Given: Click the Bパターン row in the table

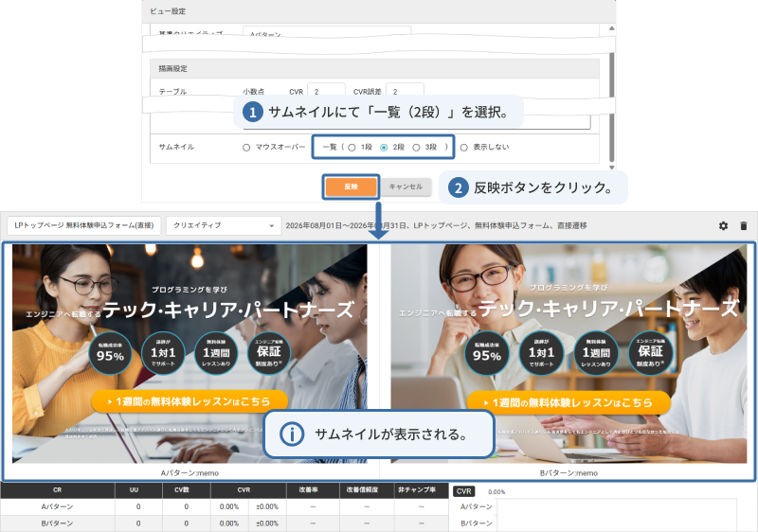Looking at the screenshot, I should pos(225,523).
